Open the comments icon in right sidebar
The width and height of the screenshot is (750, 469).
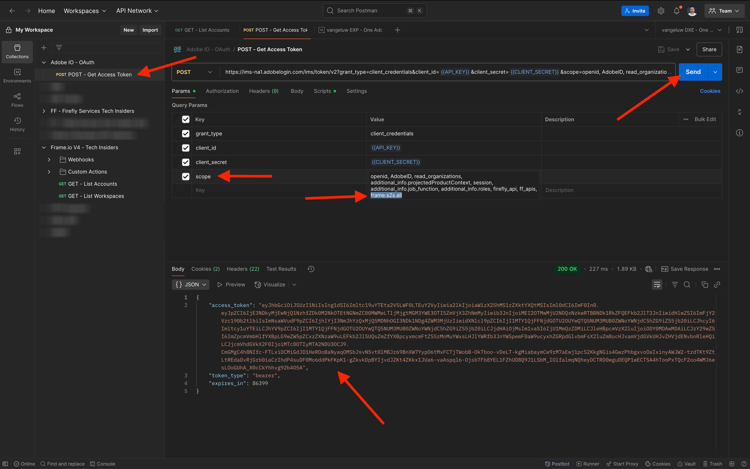[x=739, y=70]
